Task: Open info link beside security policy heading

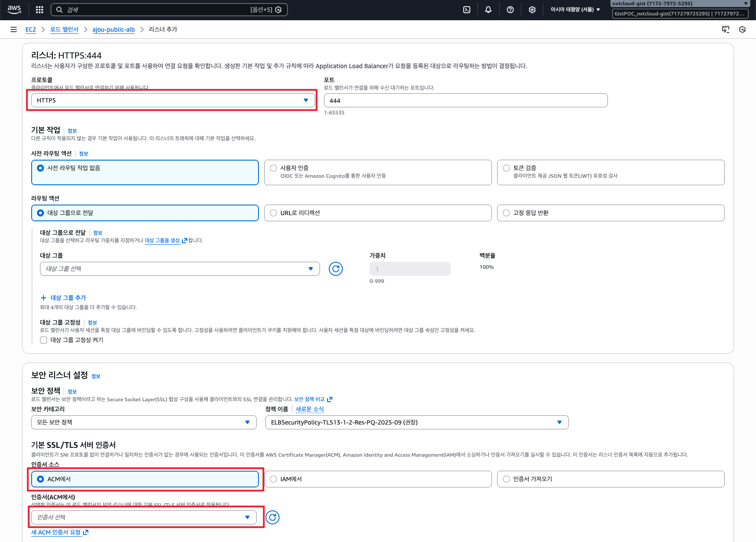Action: coord(72,392)
